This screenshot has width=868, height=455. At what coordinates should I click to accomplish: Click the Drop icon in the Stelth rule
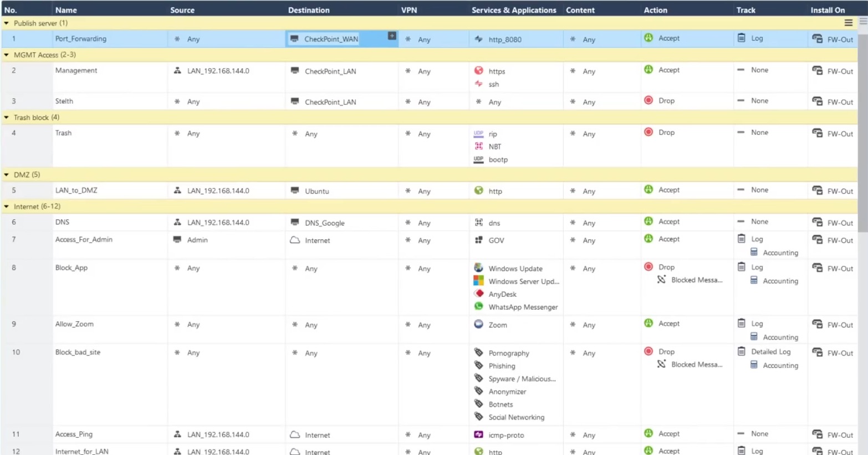(x=649, y=100)
